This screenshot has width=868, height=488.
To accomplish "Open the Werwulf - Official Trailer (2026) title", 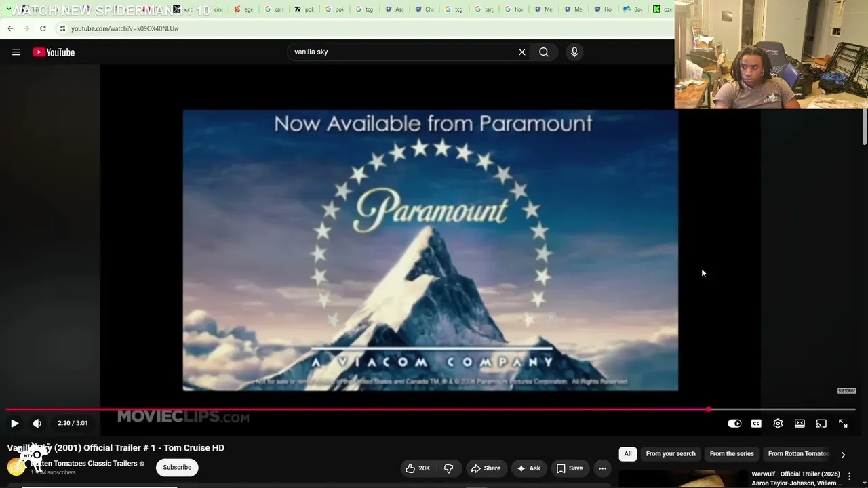I will click(796, 479).
